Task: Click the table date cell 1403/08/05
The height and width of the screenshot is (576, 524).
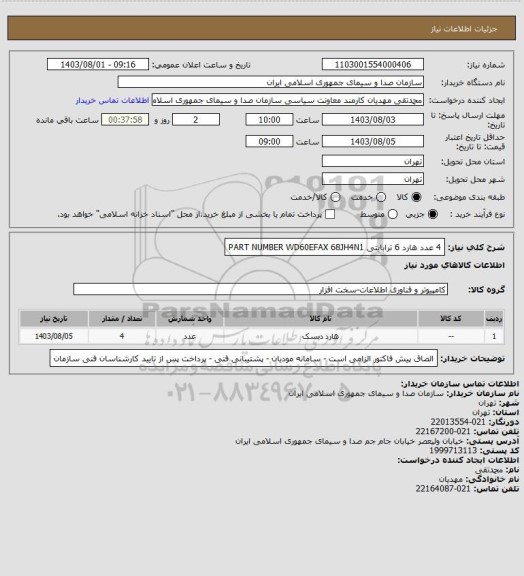Action: 54,336
